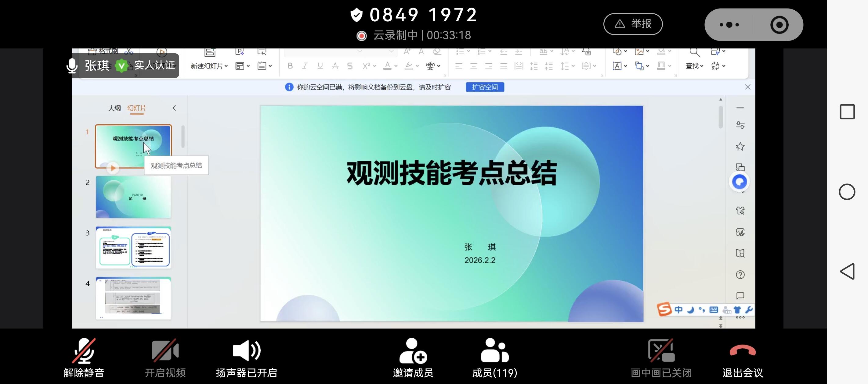
Task: Click the blue floating assistant icon
Action: pyautogui.click(x=740, y=182)
